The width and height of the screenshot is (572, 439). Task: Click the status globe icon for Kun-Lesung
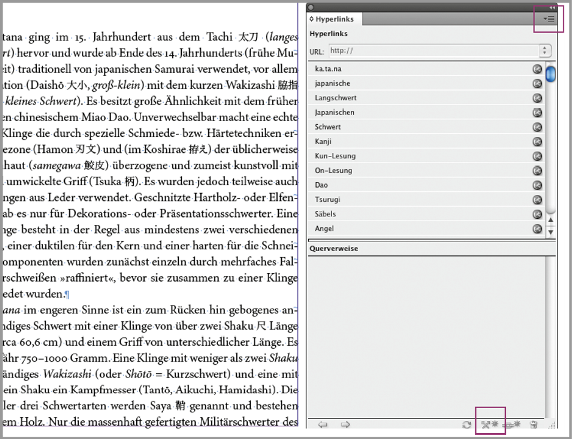click(x=537, y=156)
